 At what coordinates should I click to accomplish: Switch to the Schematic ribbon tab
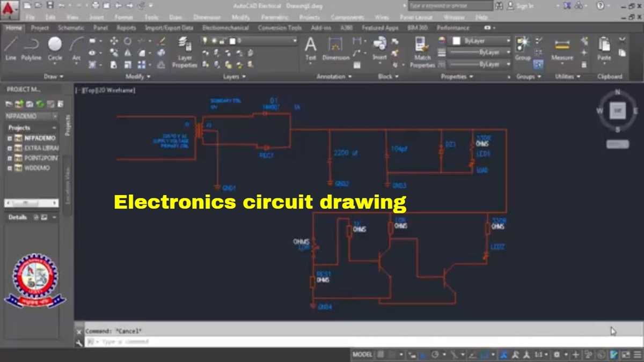point(71,28)
